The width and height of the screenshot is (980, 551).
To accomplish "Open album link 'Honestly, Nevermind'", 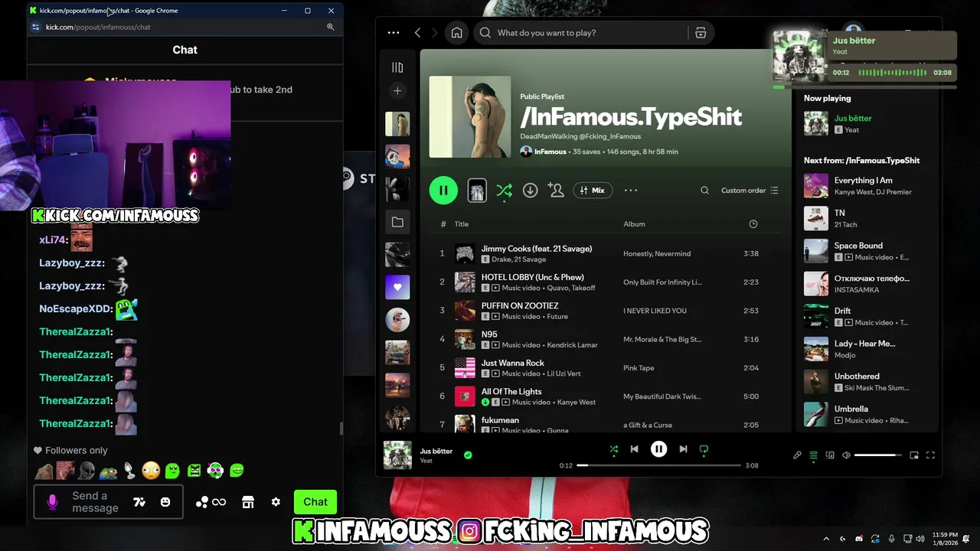I will (657, 254).
